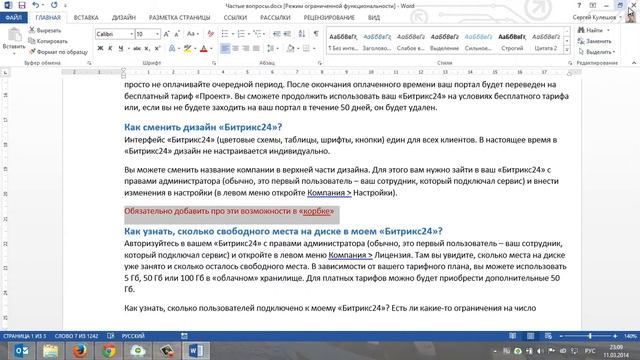The width and height of the screenshot is (640, 360).
Task: Cut selection with Вырезать
Action: 45,30
